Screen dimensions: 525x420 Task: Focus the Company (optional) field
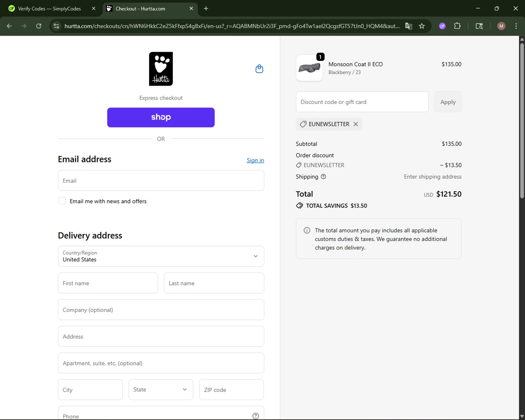(x=161, y=310)
